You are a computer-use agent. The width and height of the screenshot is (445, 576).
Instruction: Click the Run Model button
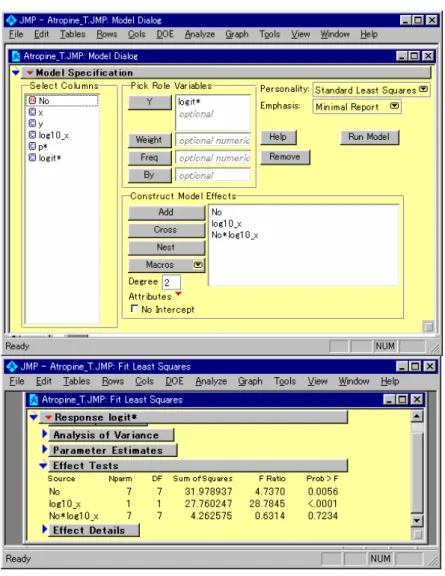[x=369, y=137]
